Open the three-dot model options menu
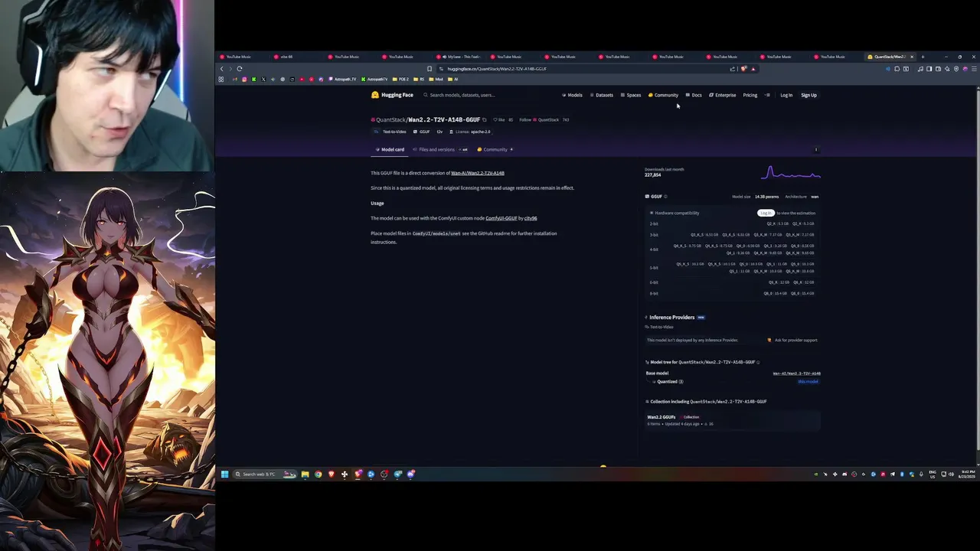 point(816,150)
